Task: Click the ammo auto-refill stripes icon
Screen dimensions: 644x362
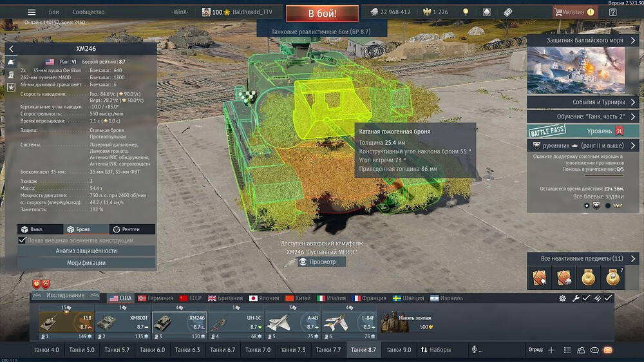Action: [x=598, y=298]
